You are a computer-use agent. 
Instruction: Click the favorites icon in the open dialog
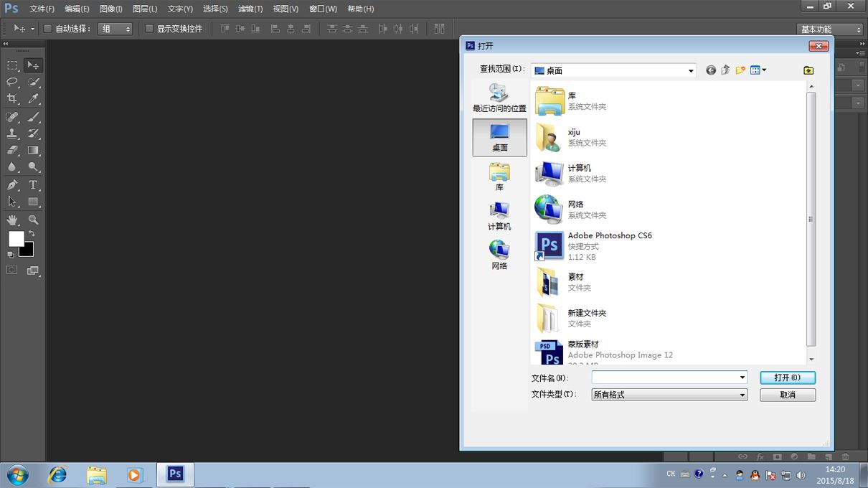(x=808, y=70)
